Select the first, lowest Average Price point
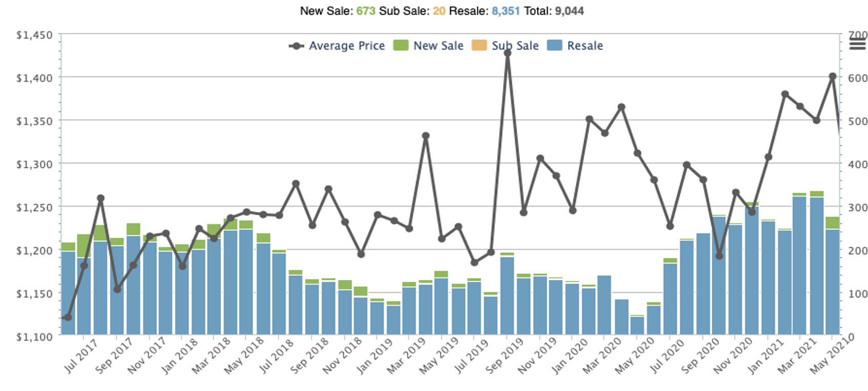The height and width of the screenshot is (391, 868). (x=68, y=317)
